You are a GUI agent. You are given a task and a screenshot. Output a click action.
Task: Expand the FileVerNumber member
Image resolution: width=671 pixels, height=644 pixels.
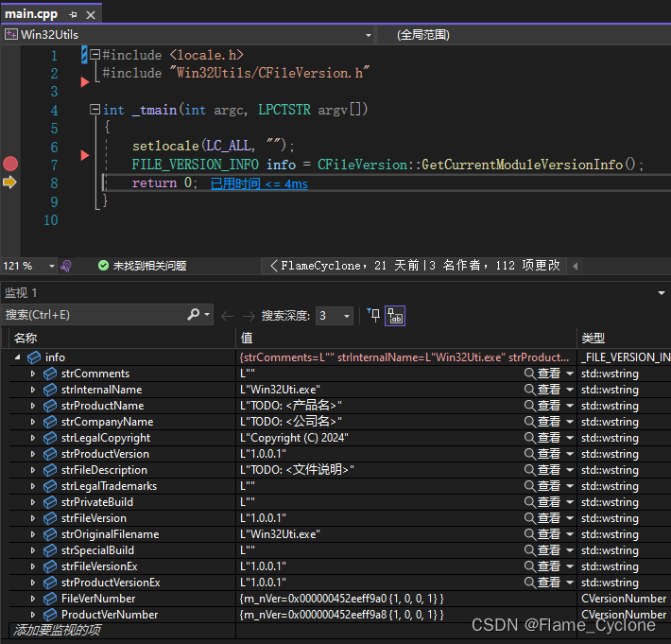33,599
